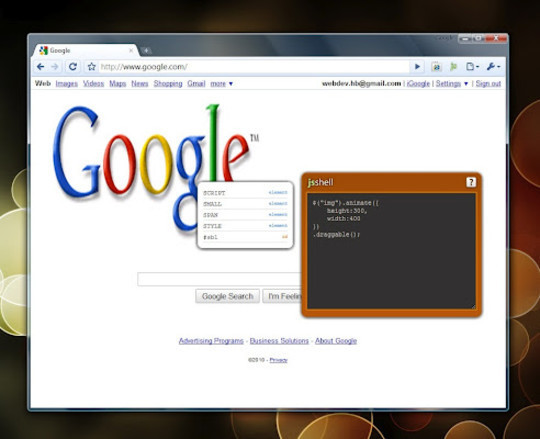Open the About Google link
The height and width of the screenshot is (439, 540).
coord(336,341)
